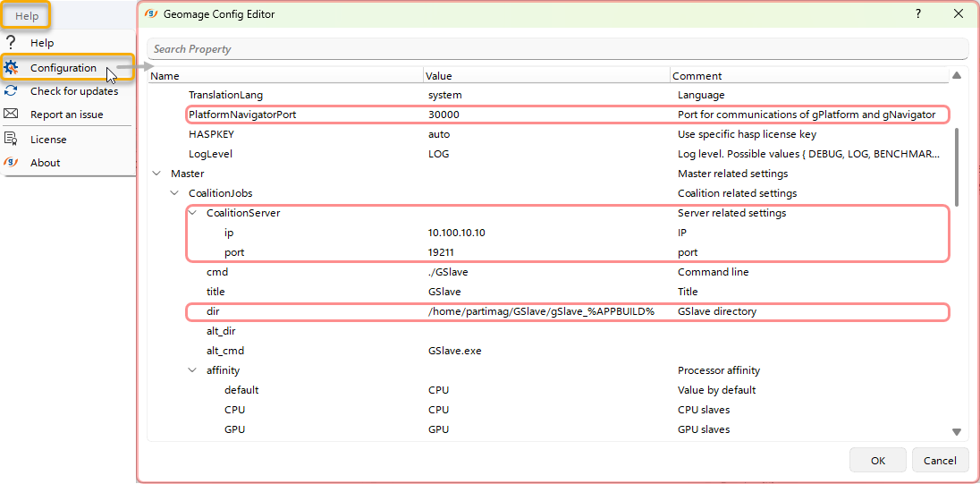The width and height of the screenshot is (980, 484).
Task: Choose Check for updates menu item
Action: pyautogui.click(x=73, y=91)
